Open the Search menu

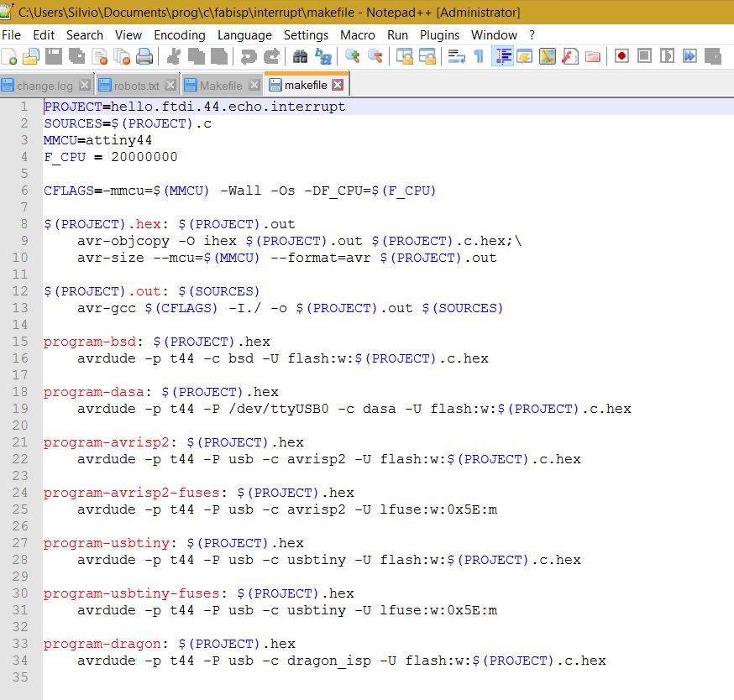coord(85,35)
